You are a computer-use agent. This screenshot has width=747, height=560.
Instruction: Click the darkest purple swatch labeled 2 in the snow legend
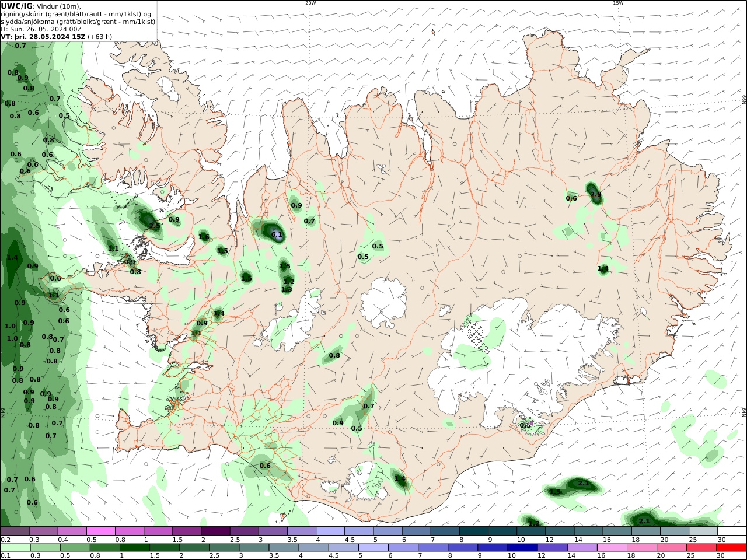215,531
